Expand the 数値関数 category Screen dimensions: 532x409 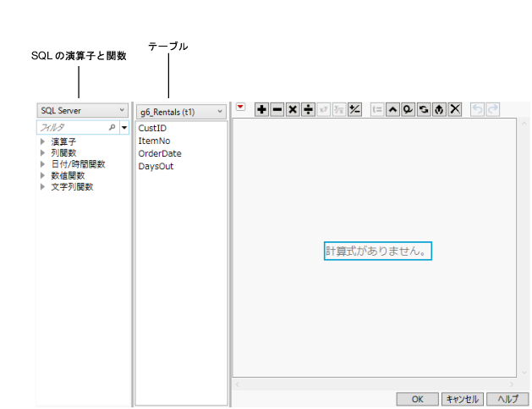(x=42, y=175)
